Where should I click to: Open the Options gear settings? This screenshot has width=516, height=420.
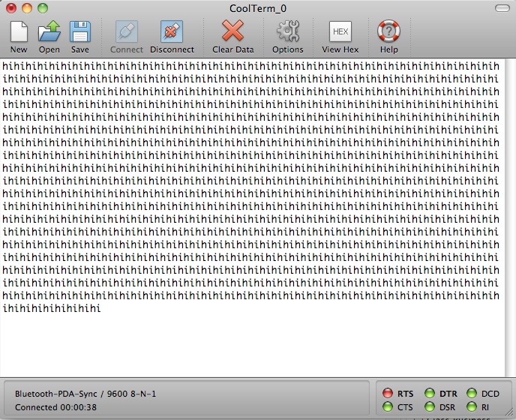(287, 32)
